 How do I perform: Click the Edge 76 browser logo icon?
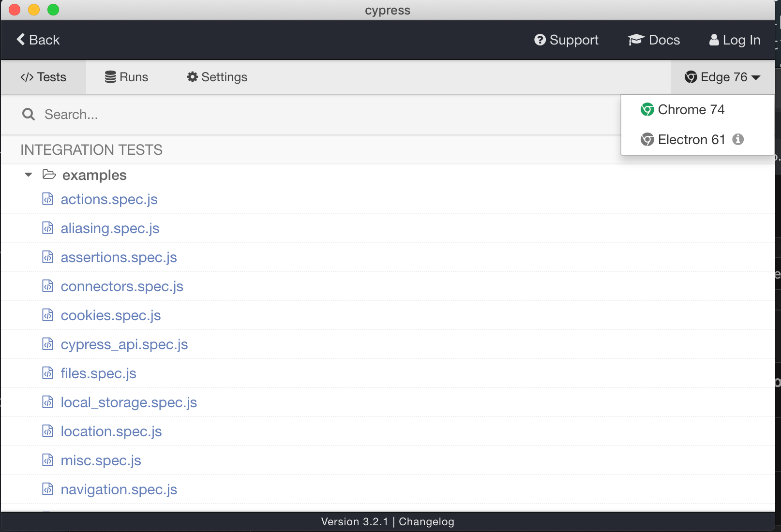coord(691,77)
